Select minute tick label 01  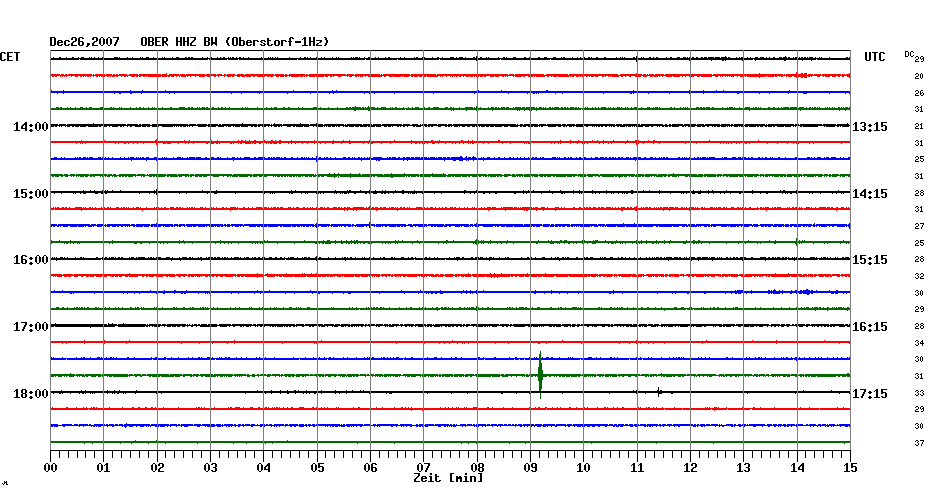click(x=103, y=468)
